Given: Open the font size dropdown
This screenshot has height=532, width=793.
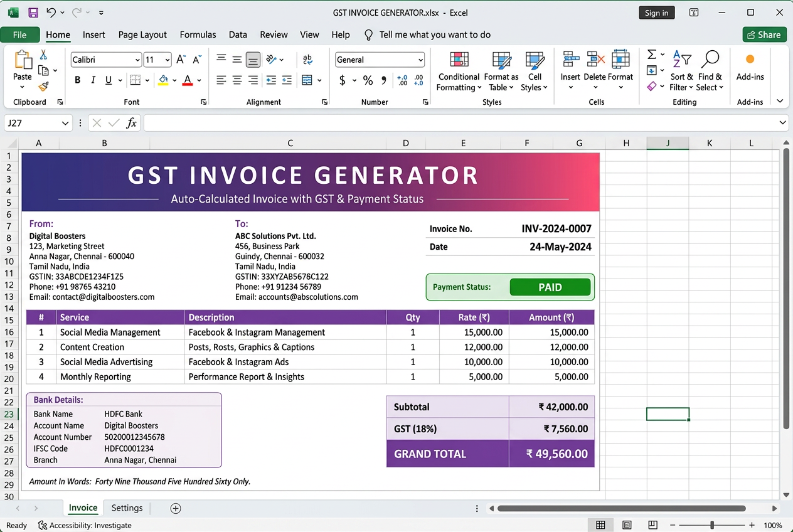Looking at the screenshot, I should coord(168,60).
